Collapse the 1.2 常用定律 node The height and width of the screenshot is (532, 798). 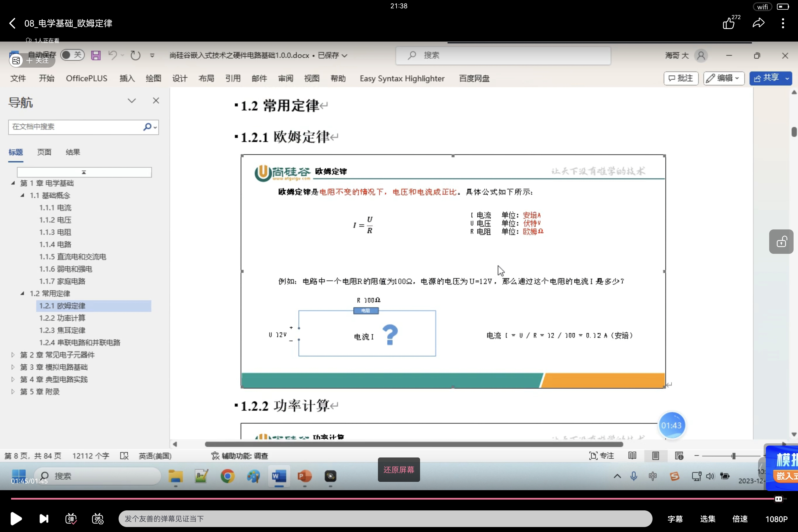pyautogui.click(x=22, y=293)
